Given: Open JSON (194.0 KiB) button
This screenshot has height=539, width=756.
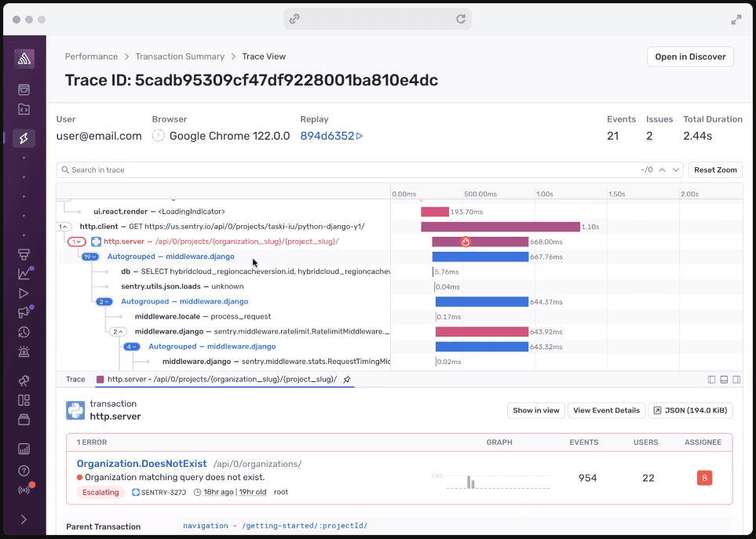Looking at the screenshot, I should tap(690, 410).
